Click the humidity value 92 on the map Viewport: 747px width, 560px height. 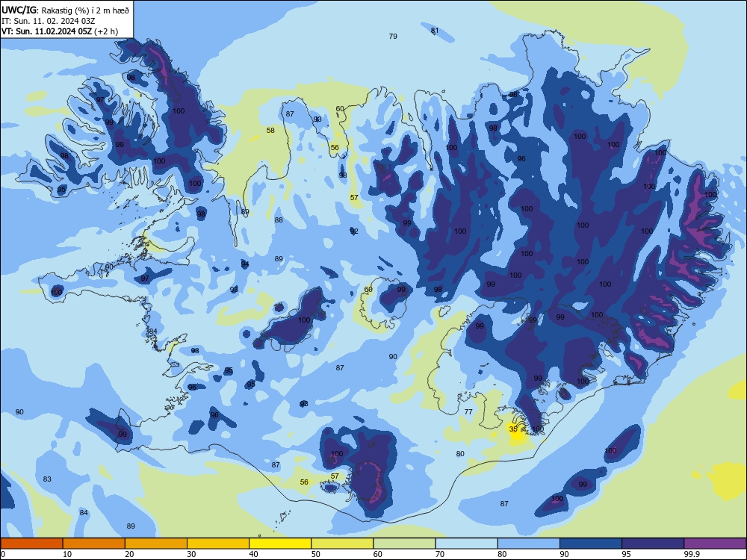point(354,231)
